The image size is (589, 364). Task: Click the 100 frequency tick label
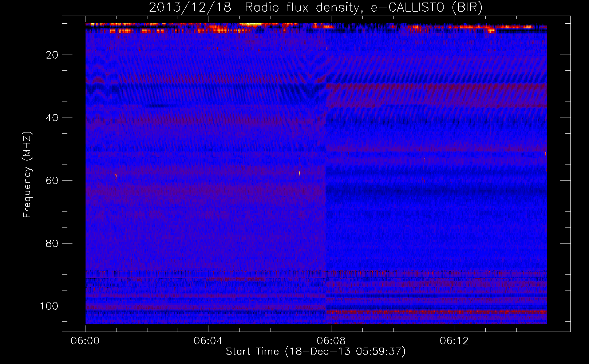point(49,306)
